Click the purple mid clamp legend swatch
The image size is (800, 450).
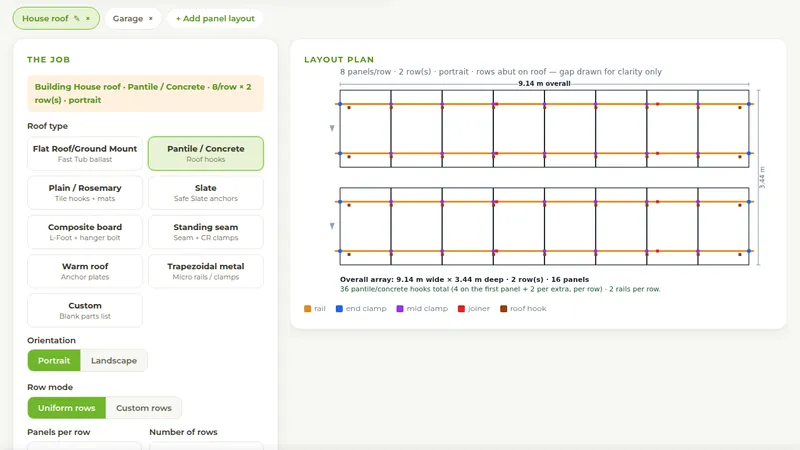[400, 309]
